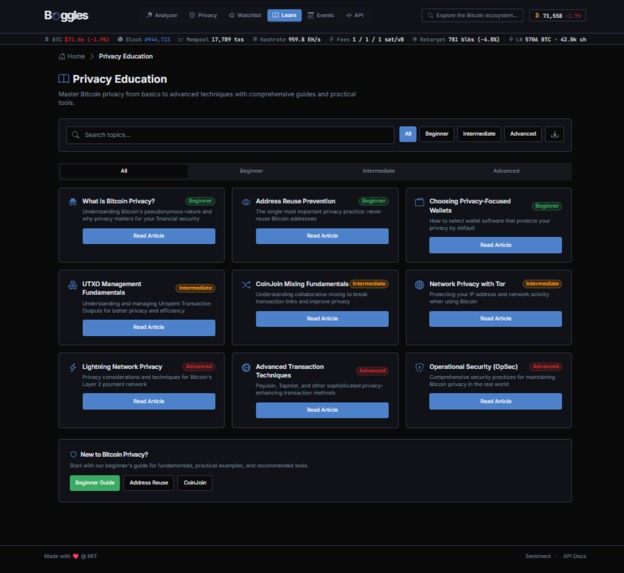Image resolution: width=624 pixels, height=573 pixels.
Task: Click the Boggles logo
Action: pyautogui.click(x=66, y=16)
